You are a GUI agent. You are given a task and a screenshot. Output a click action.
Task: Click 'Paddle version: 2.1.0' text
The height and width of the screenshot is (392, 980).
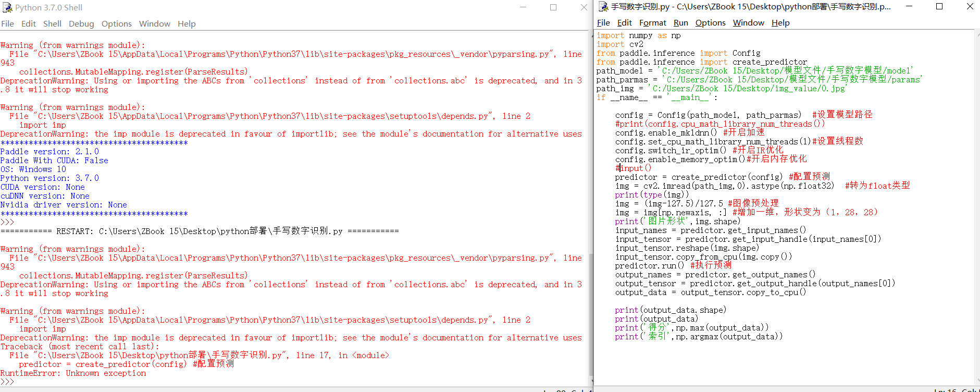49,152
